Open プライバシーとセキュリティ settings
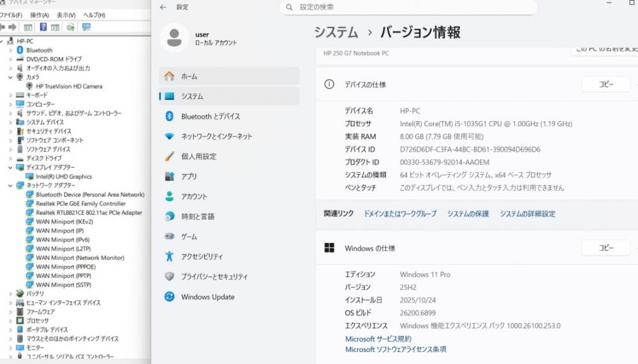The width and height of the screenshot is (638, 364). 230,277
